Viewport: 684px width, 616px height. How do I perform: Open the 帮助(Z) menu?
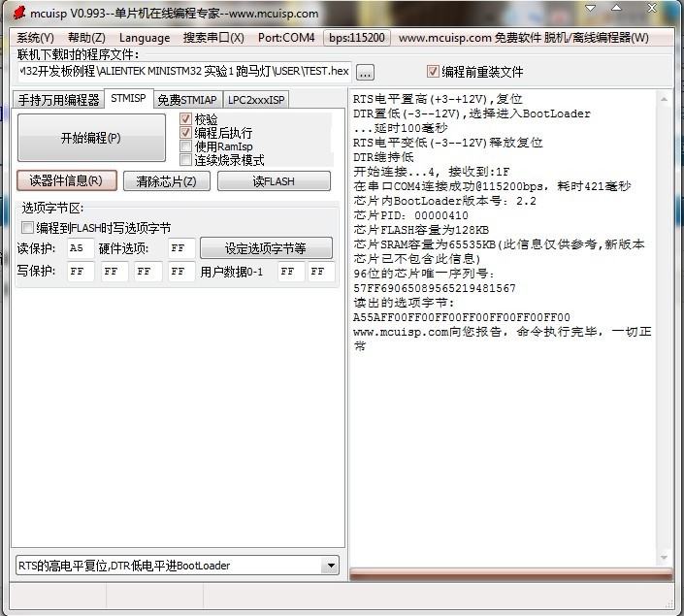(x=86, y=38)
